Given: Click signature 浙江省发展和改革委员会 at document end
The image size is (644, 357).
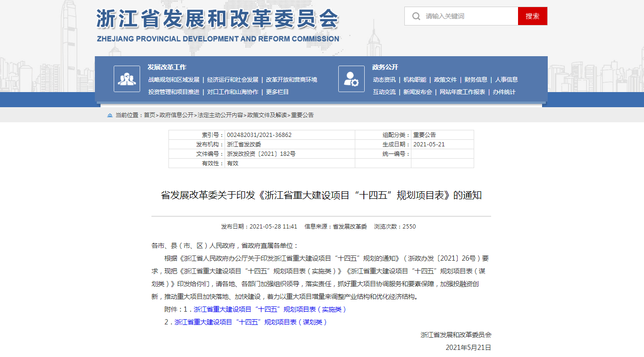Looking at the screenshot, I should click(456, 335).
